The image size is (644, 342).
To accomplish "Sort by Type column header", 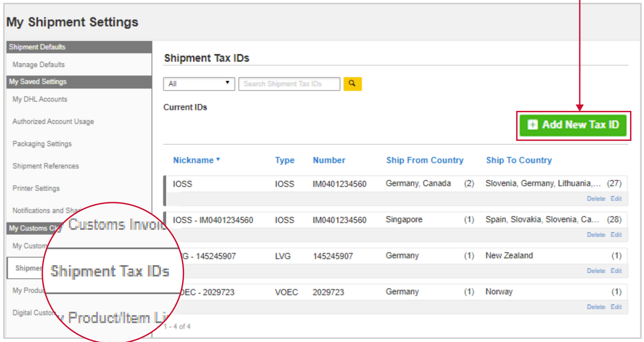I will coord(284,160).
